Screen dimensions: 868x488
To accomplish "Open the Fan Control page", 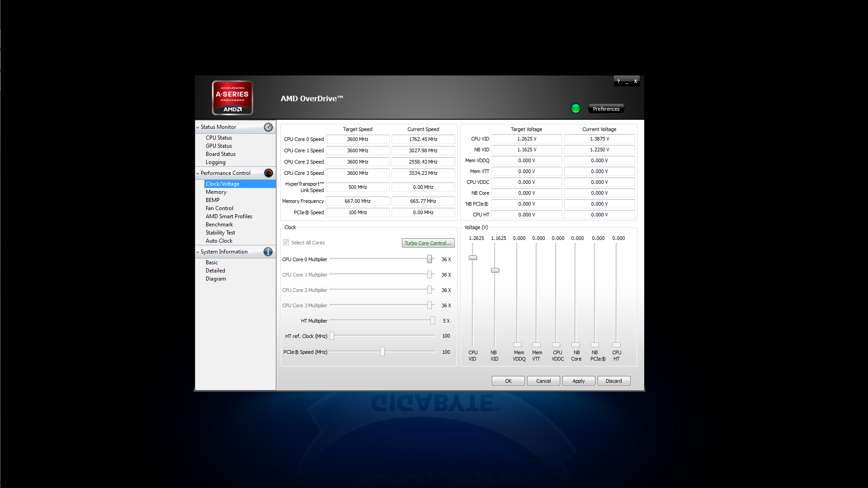I will [219, 208].
